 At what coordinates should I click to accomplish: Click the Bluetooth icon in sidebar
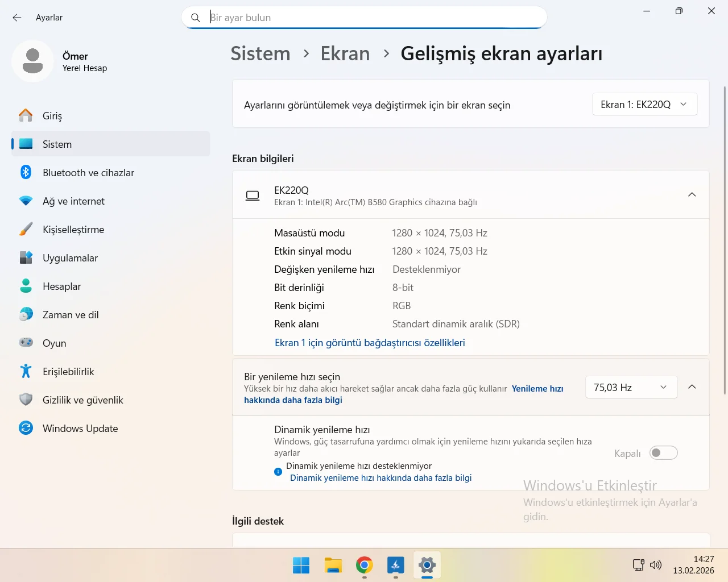(x=26, y=172)
